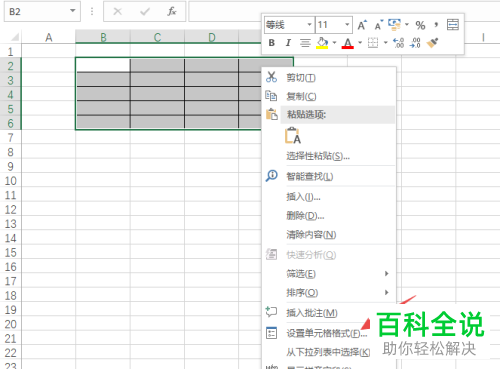Apply yellow fill color bucket
This screenshot has width=500, height=369.
click(322, 43)
